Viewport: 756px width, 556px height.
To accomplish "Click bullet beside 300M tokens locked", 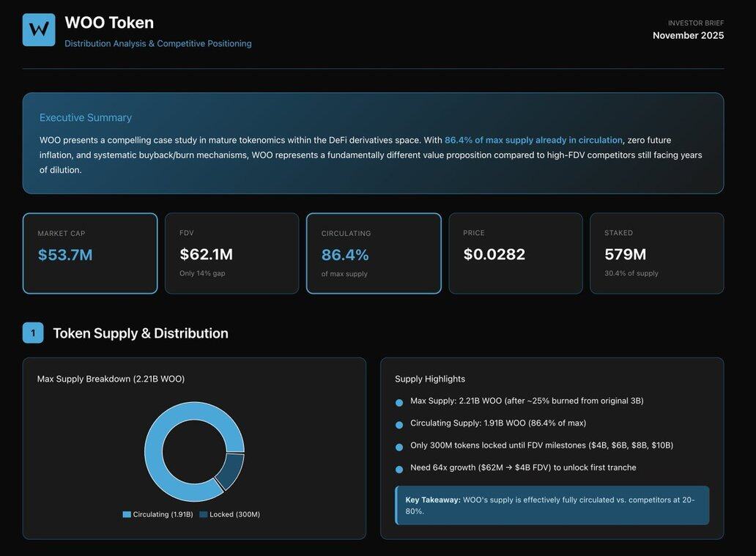I will pos(399,447).
